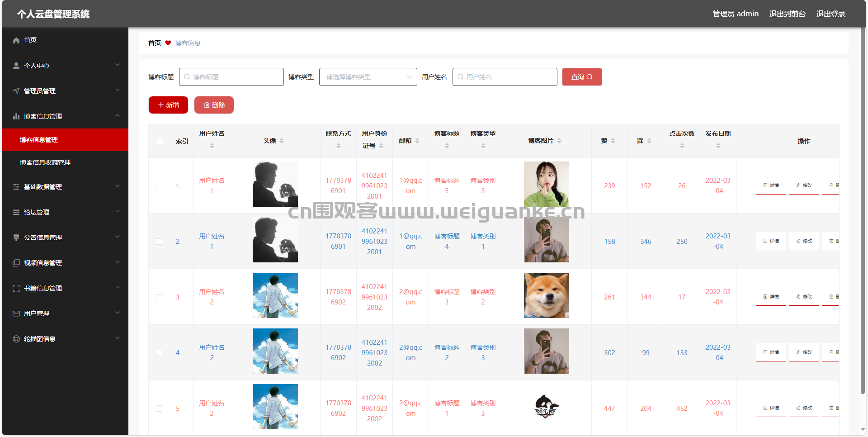Viewport: 868px width, 437px height.
Task: Click the bar chart icon for 博客信息管理
Action: (x=16, y=116)
